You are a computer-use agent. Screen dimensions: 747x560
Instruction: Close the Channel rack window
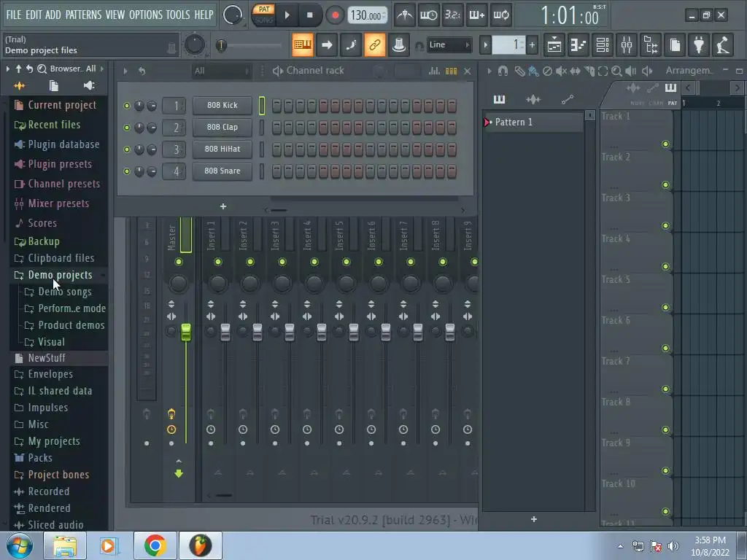468,71
